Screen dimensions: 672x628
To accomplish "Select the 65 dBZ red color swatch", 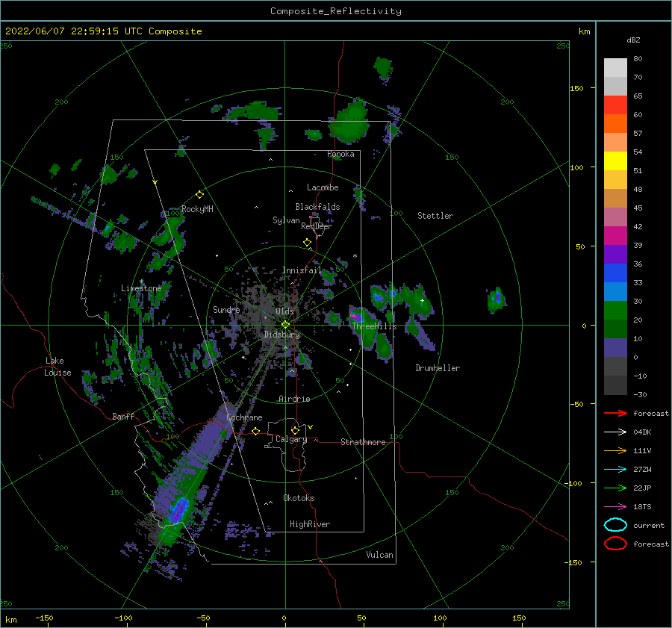I will (x=615, y=105).
